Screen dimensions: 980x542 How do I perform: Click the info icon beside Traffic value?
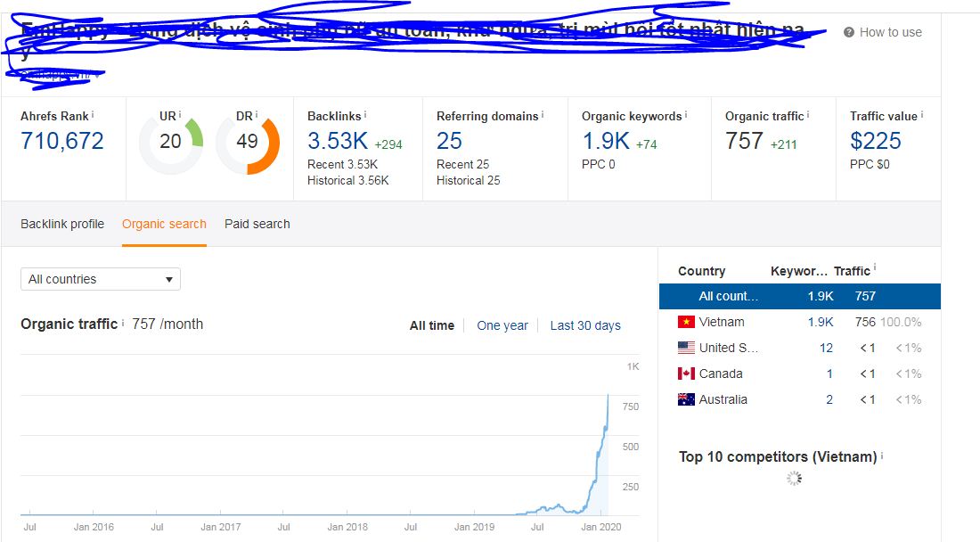[922, 114]
